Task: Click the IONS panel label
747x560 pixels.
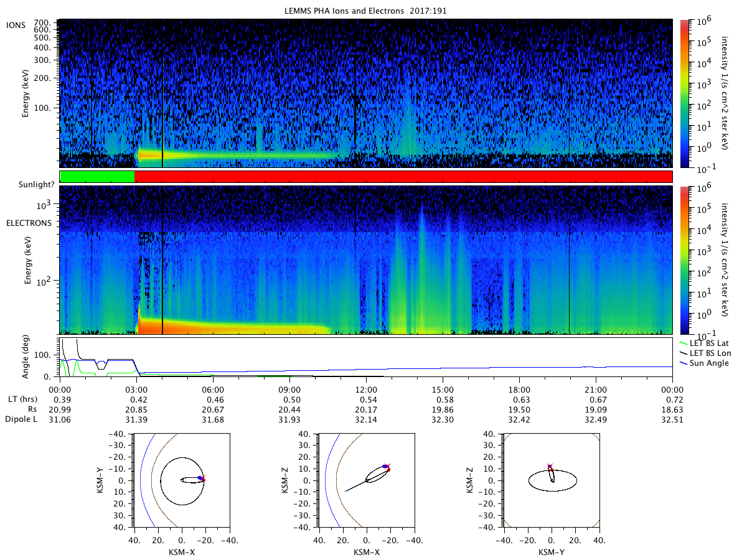Action: [x=16, y=24]
